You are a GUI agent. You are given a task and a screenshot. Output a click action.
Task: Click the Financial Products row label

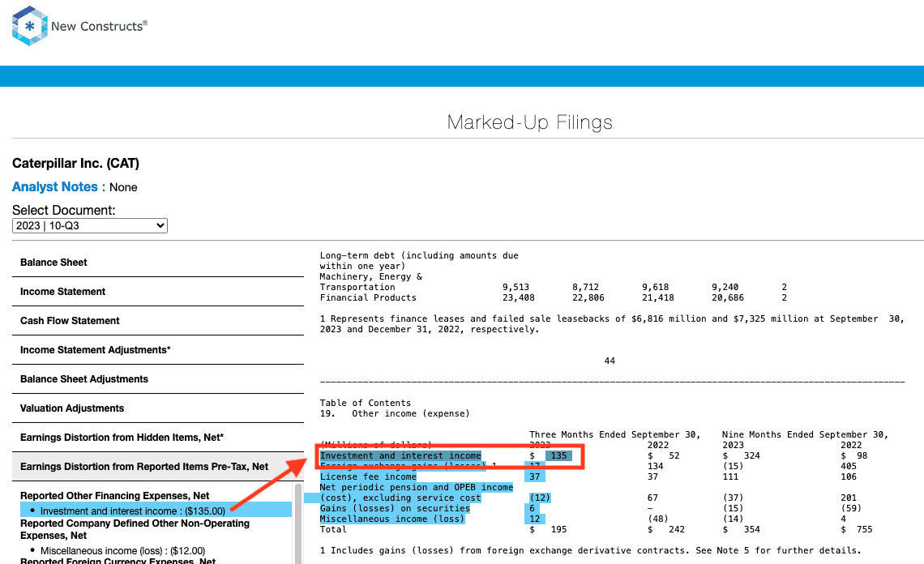coord(368,298)
